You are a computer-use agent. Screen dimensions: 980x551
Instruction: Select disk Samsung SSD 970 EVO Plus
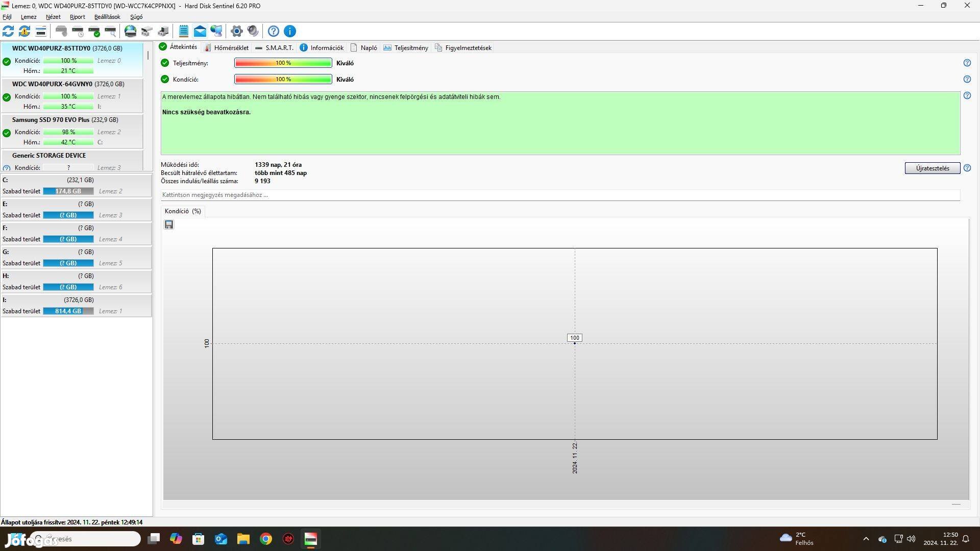pyautogui.click(x=72, y=131)
